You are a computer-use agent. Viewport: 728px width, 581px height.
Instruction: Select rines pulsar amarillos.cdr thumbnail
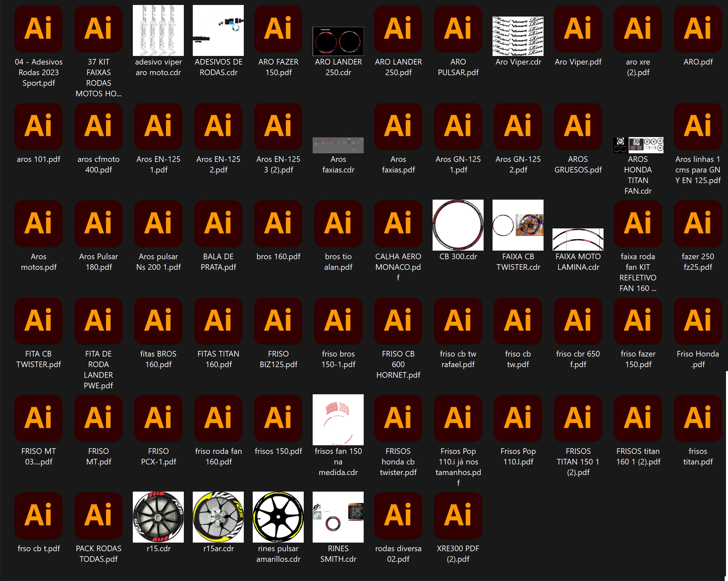pyautogui.click(x=278, y=517)
